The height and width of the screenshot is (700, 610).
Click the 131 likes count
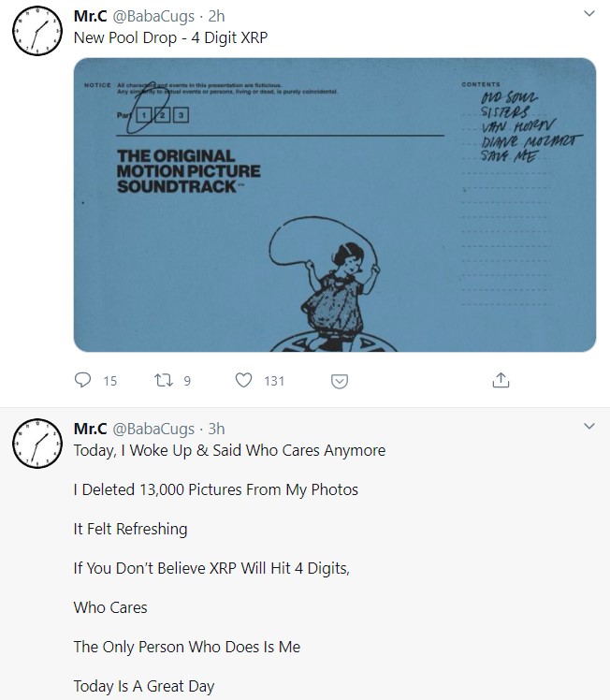274,381
